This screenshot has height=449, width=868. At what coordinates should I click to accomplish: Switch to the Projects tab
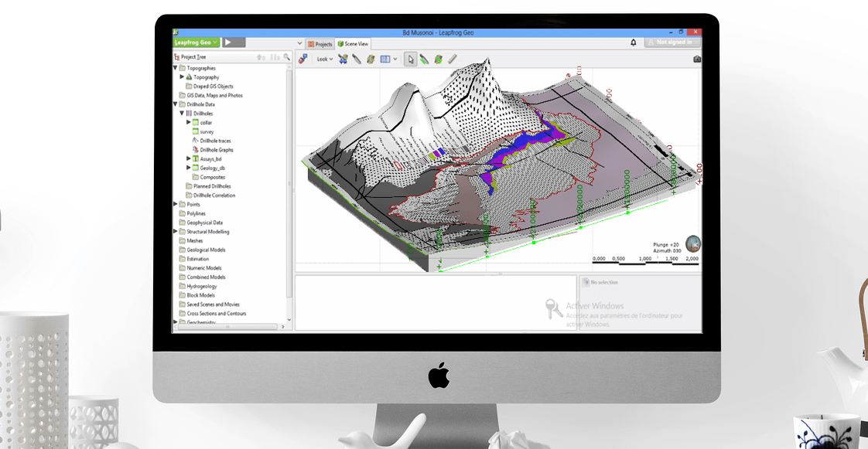click(321, 44)
